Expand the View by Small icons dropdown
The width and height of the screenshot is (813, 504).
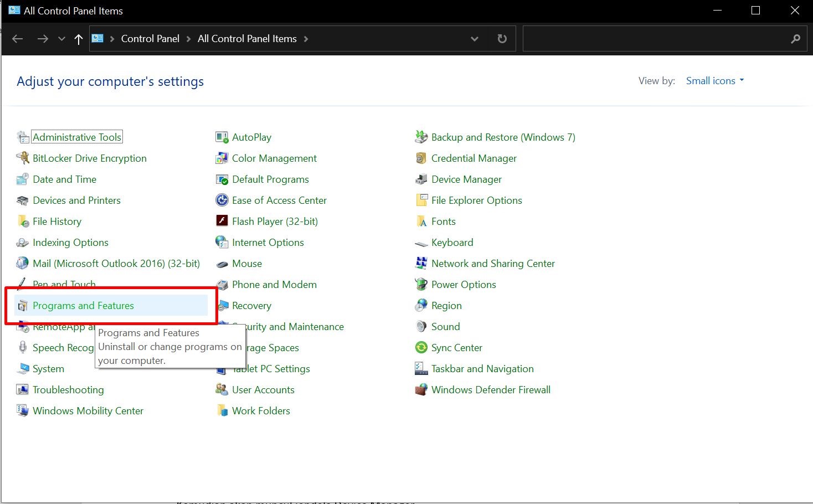click(715, 81)
